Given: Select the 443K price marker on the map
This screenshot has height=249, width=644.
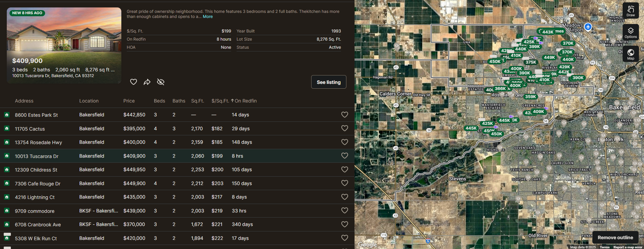Looking at the screenshot, I should coord(548,32).
